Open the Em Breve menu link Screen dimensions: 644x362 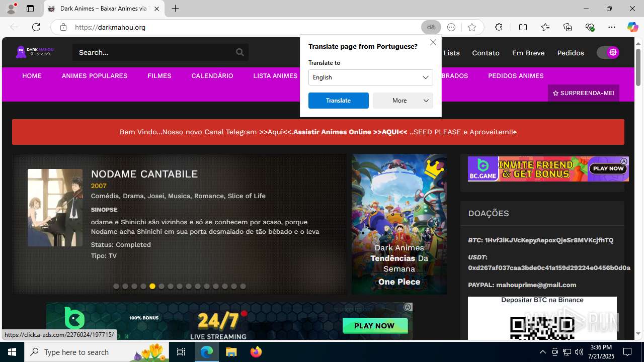528,53
